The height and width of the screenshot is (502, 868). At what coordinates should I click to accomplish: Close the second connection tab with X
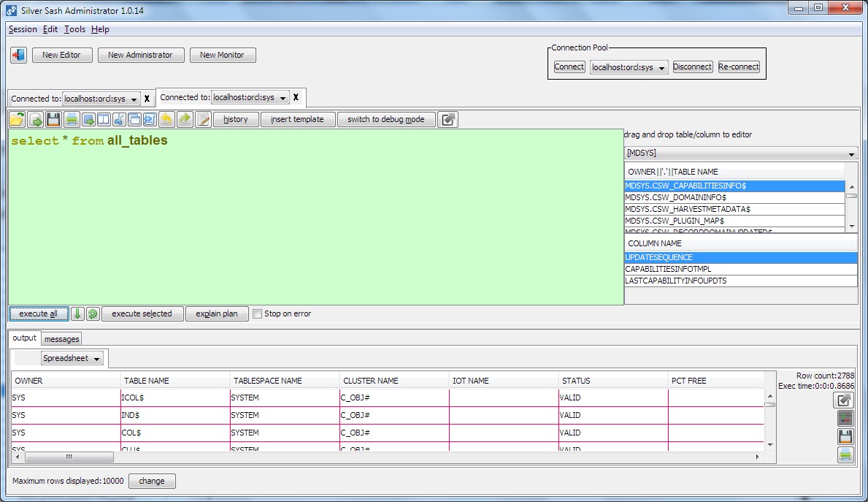click(296, 97)
